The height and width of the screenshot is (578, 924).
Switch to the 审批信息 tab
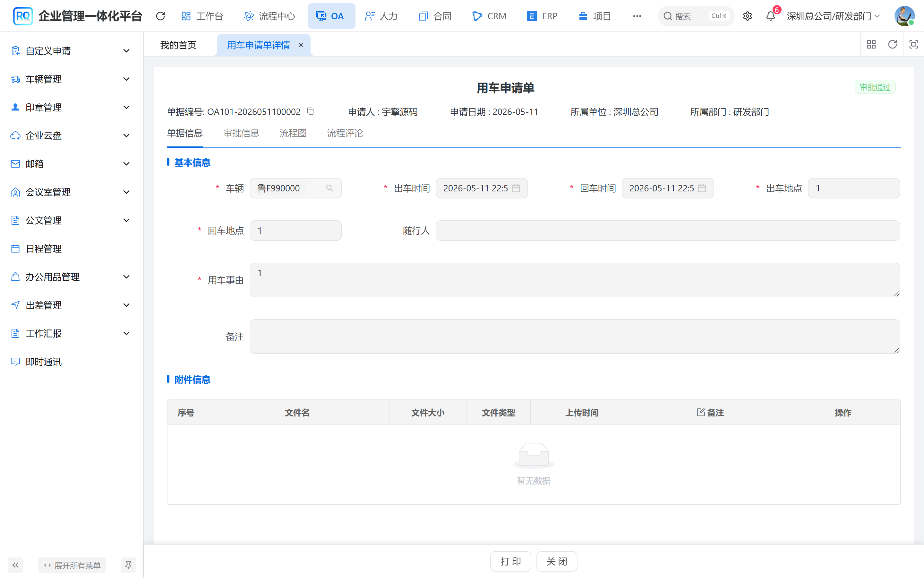(241, 133)
